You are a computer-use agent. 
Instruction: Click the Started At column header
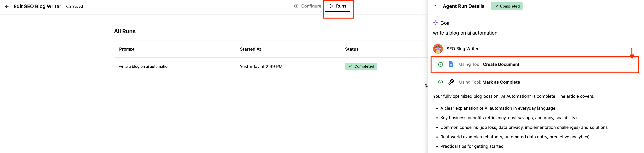[250, 49]
